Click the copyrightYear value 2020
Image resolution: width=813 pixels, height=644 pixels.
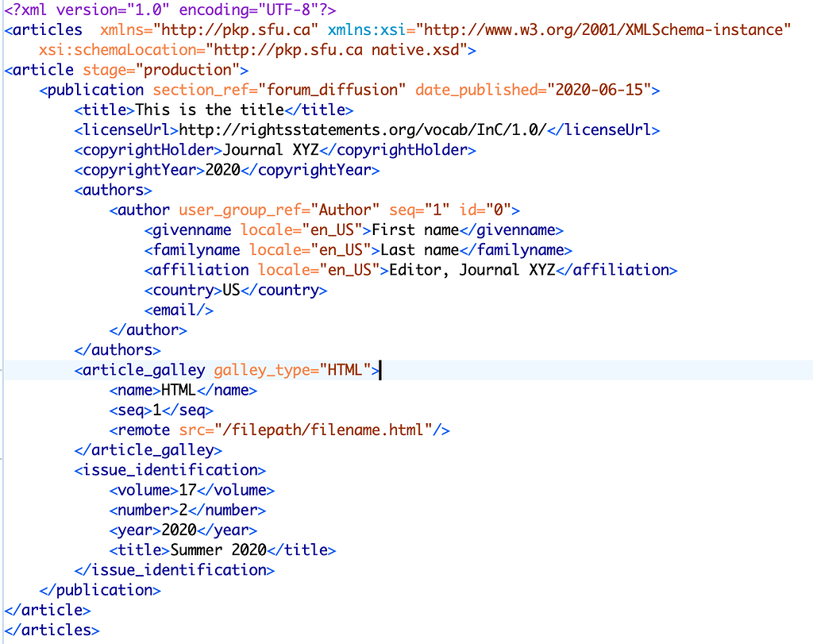[x=222, y=170]
